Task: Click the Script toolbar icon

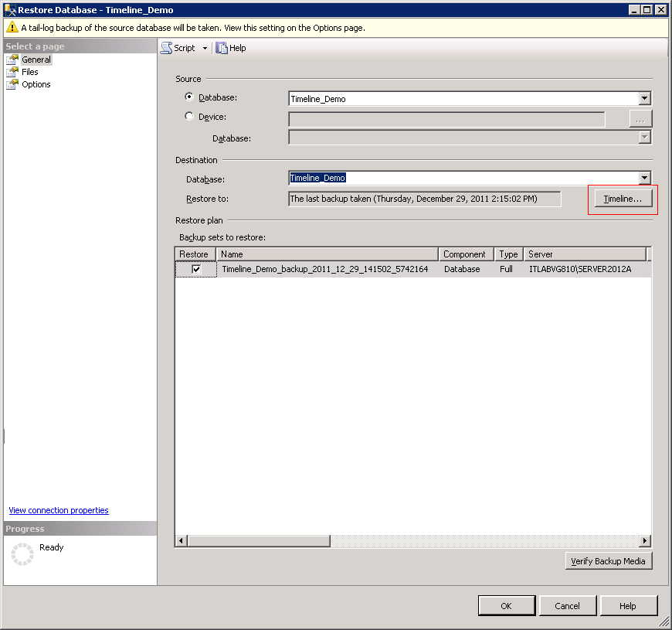Action: pos(166,48)
